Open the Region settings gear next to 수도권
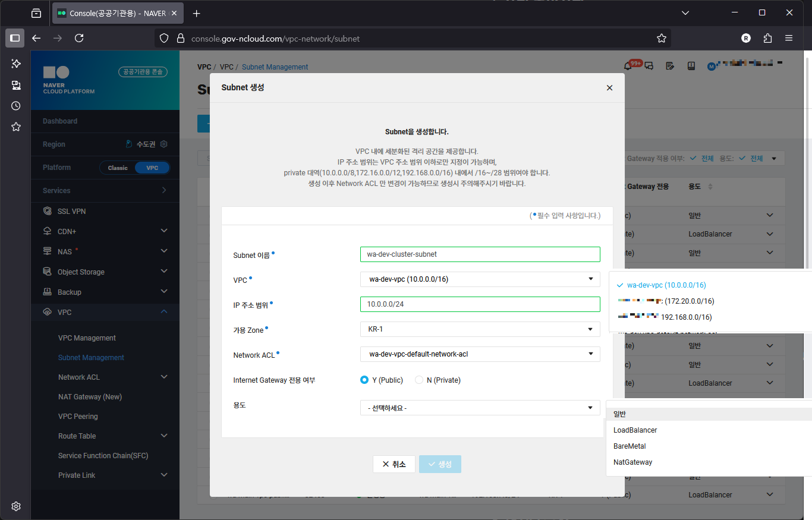Image resolution: width=812 pixels, height=520 pixels. [164, 144]
